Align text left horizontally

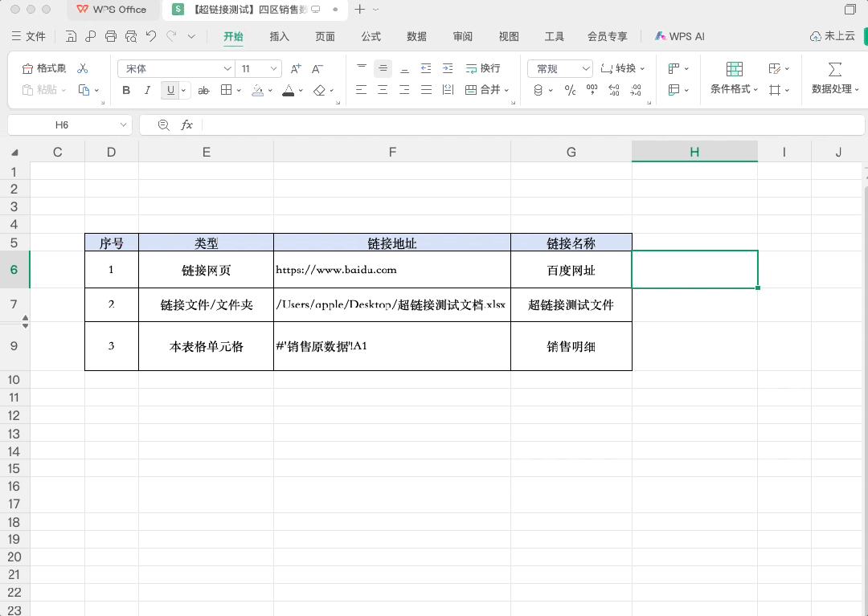tap(362, 90)
